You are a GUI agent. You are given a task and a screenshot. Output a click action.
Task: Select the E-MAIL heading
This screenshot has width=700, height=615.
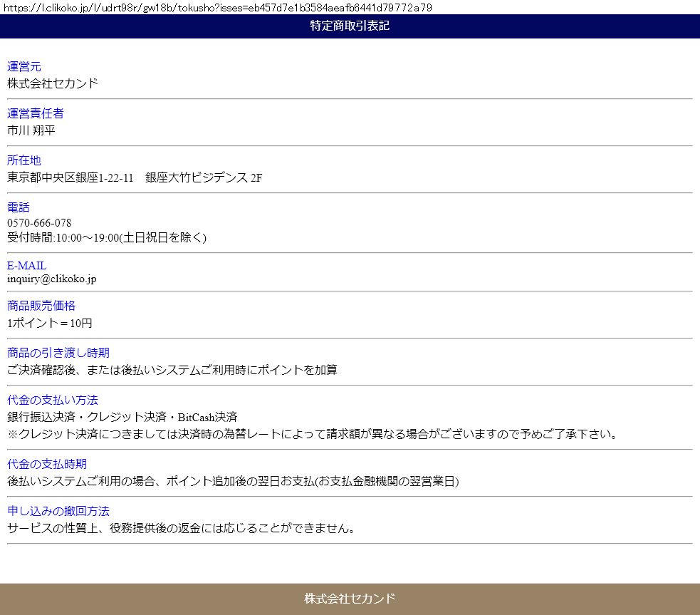[26, 265]
